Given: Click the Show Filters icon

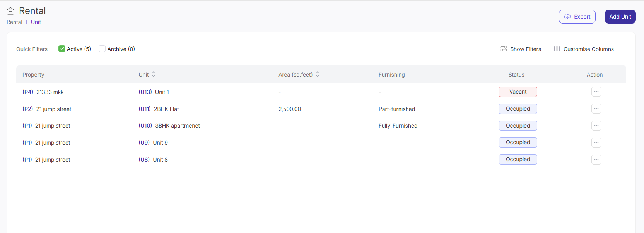Looking at the screenshot, I should click(503, 49).
